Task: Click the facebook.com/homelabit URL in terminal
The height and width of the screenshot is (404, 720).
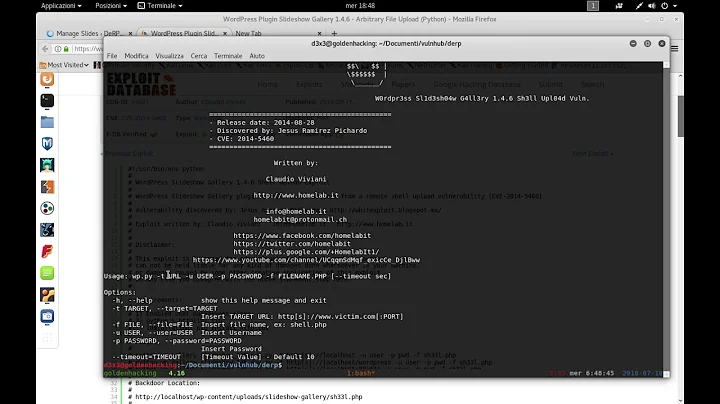Action: [x=302, y=236]
